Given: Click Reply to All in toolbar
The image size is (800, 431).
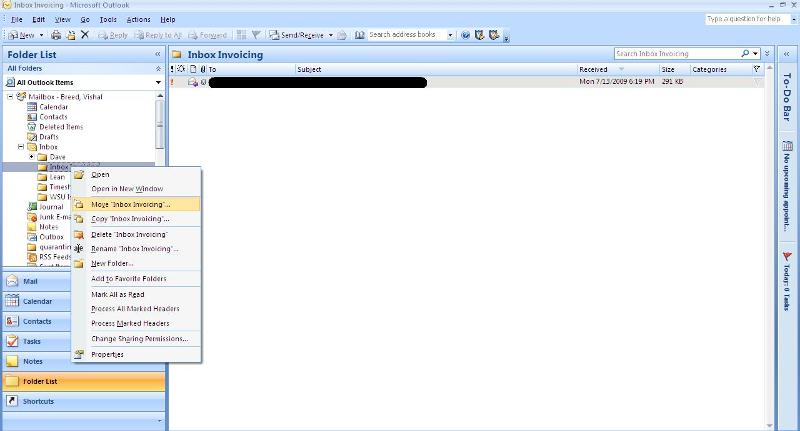Looking at the screenshot, I should point(158,35).
